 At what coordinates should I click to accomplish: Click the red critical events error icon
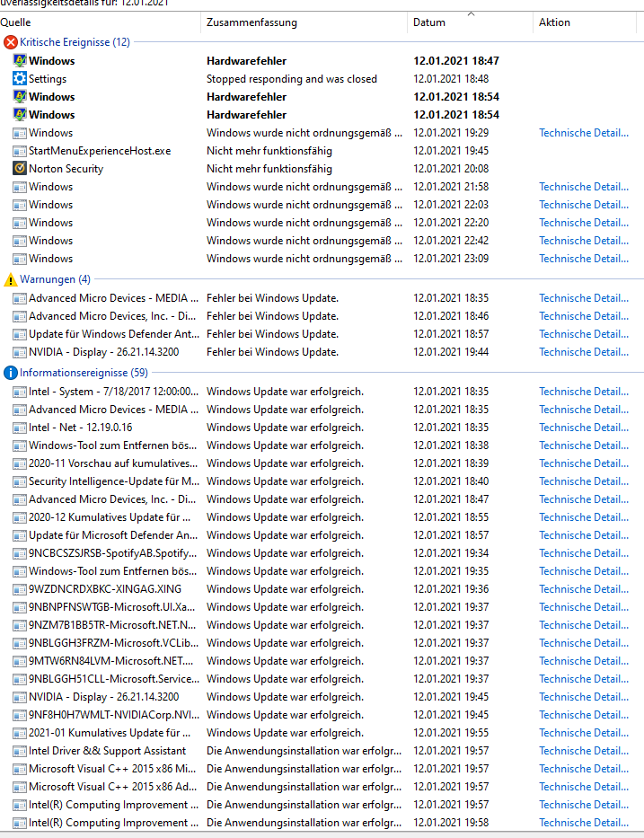[x=10, y=42]
